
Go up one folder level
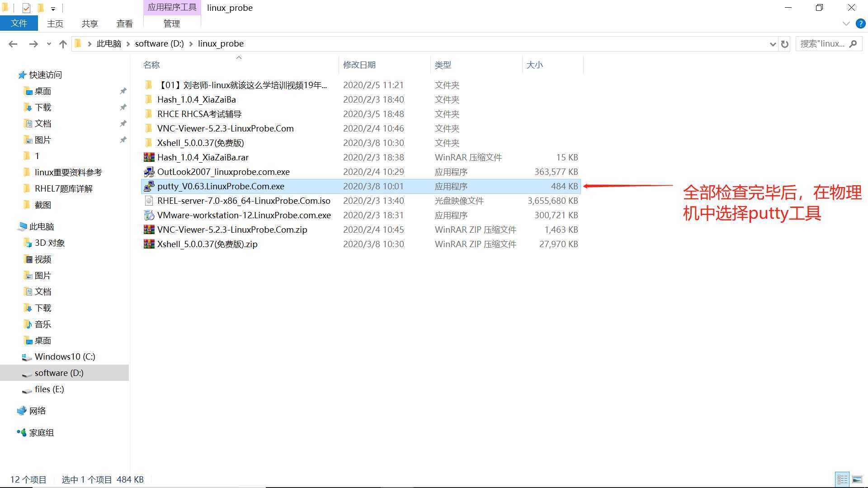pos(63,44)
